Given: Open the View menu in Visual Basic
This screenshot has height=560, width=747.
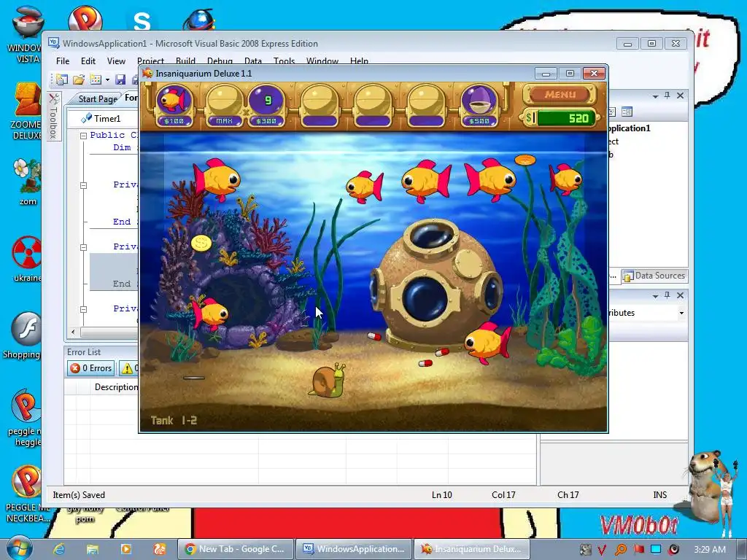Looking at the screenshot, I should (x=116, y=61).
